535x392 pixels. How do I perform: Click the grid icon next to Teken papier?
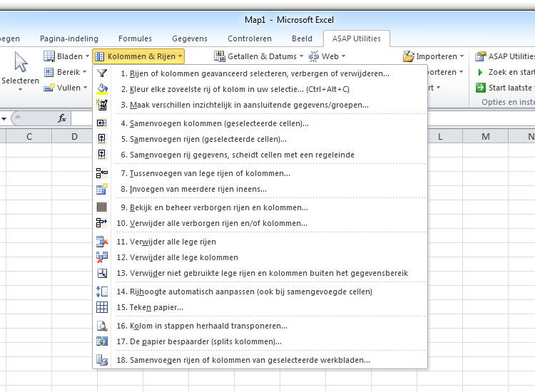point(102,307)
